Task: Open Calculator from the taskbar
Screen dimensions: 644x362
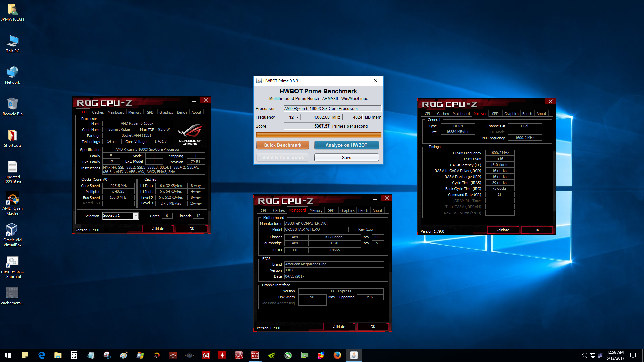Action: tap(74, 355)
